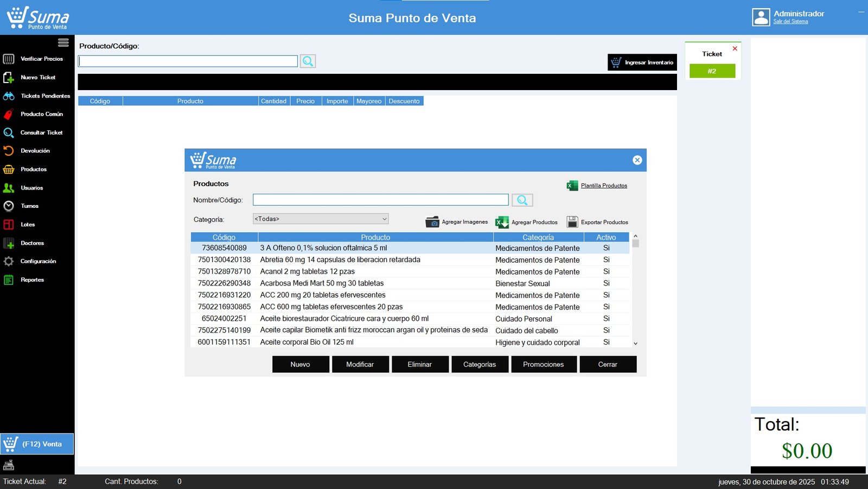
Task: Open the Categoría dropdown showing <Todas>
Action: tap(321, 218)
